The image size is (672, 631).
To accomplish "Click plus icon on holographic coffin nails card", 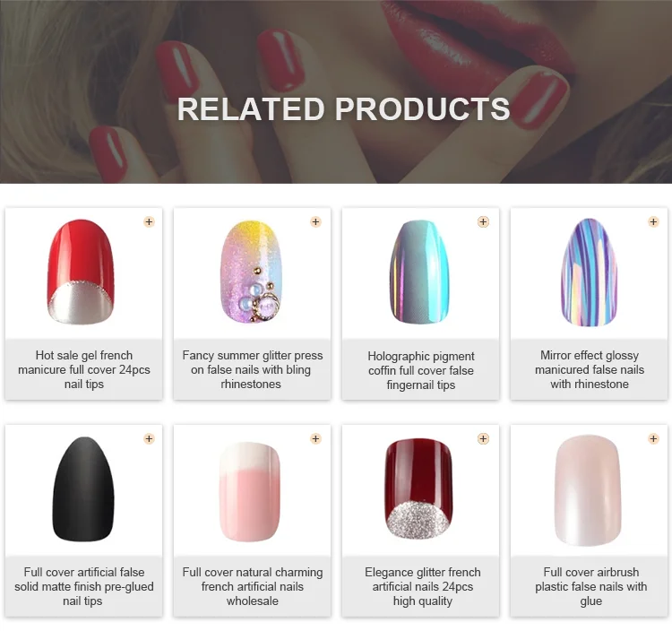I will [484, 221].
